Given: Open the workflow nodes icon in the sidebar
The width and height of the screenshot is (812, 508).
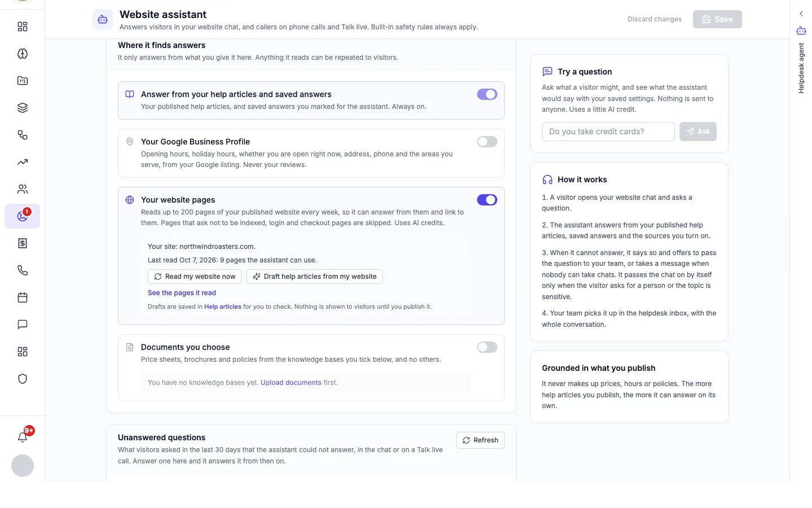Looking at the screenshot, I should (x=23, y=135).
